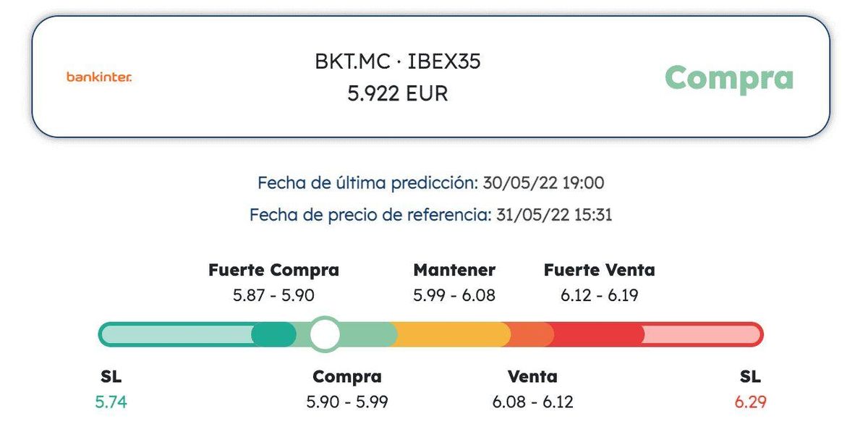Click the pink right SL segment
868x445 pixels.
pyautogui.click(x=700, y=334)
